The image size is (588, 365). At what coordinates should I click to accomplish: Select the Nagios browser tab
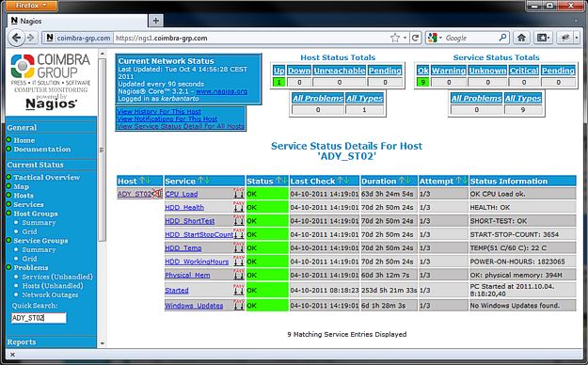(x=77, y=21)
